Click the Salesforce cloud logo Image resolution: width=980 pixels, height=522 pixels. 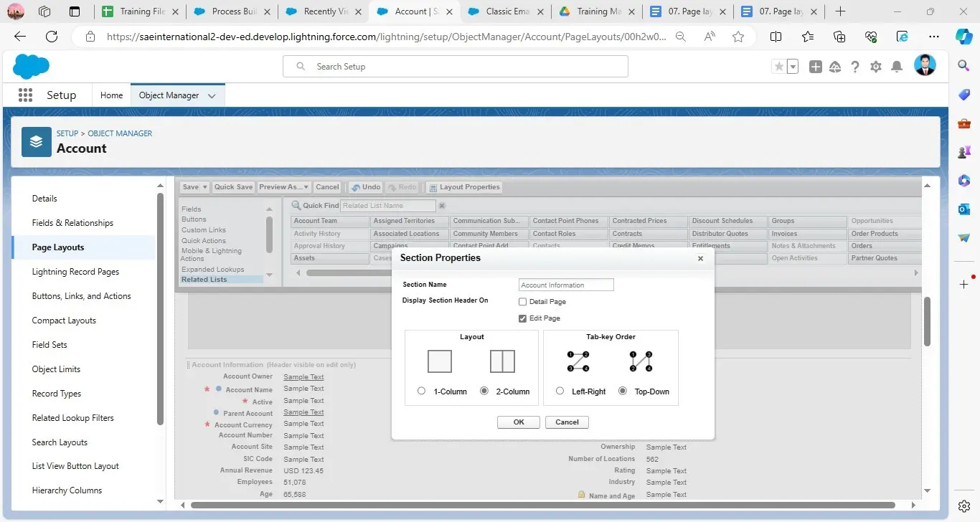(x=31, y=67)
